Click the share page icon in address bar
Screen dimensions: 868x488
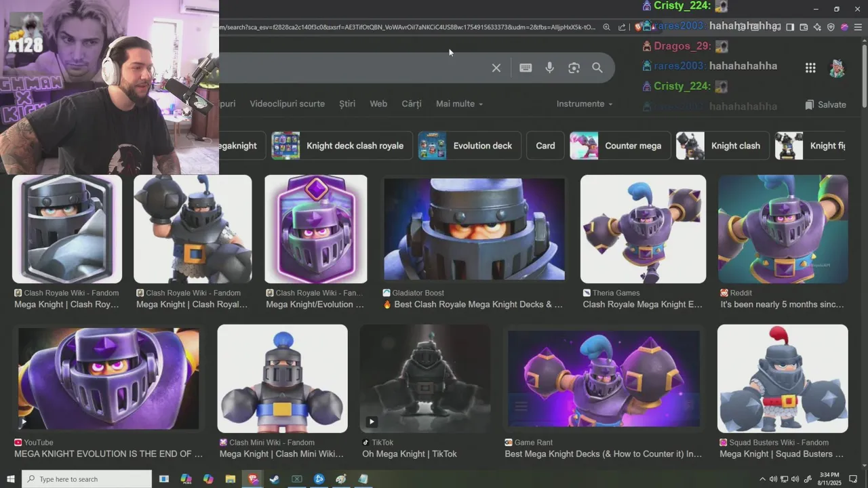tap(622, 27)
